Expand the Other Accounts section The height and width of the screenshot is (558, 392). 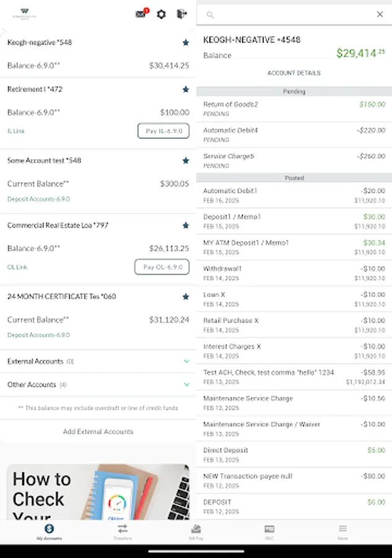tap(185, 385)
